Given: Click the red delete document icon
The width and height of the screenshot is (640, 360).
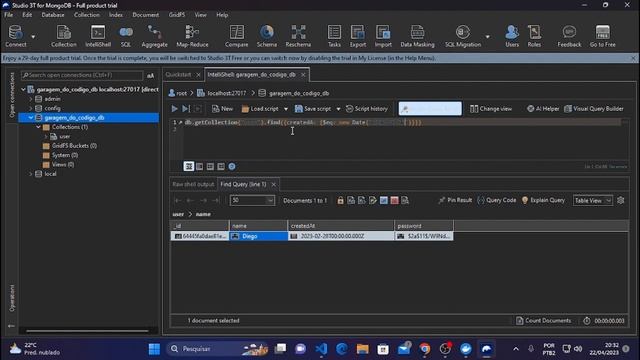Looking at the screenshot, I should click(x=394, y=200).
